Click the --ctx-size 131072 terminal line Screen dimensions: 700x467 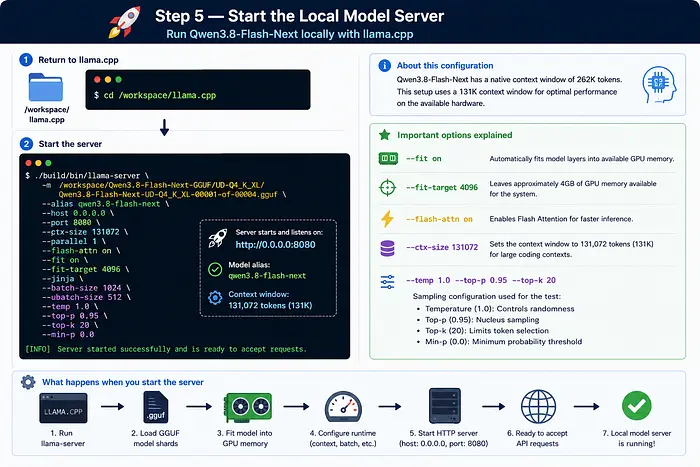85,232
